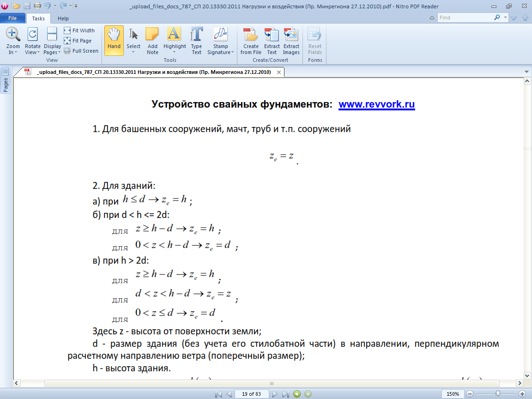Image resolution: width=532 pixels, height=399 pixels.
Task: Click the zoom in plus button
Action: point(522,394)
